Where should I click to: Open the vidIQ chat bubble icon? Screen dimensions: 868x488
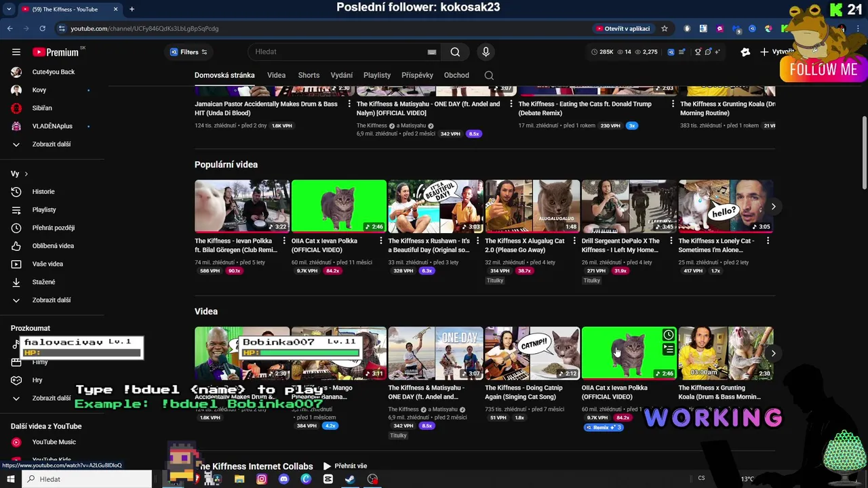point(707,52)
